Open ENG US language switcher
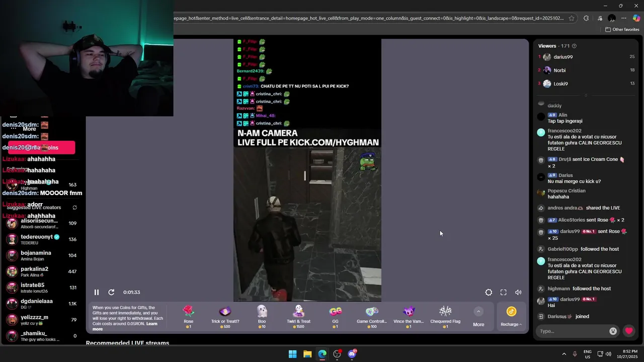Screen dimensions: 644x362 pyautogui.click(x=588, y=354)
